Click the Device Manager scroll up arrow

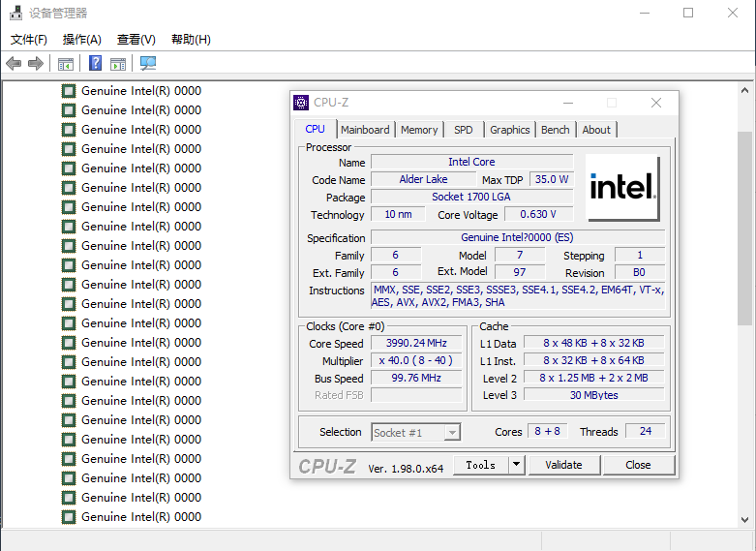745,90
